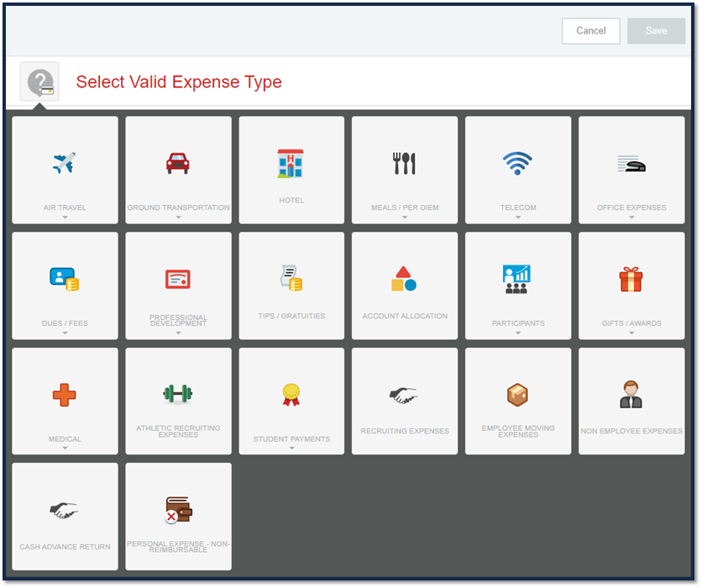Choose the Medical orange cross icon
The image size is (702, 588).
pyautogui.click(x=65, y=395)
